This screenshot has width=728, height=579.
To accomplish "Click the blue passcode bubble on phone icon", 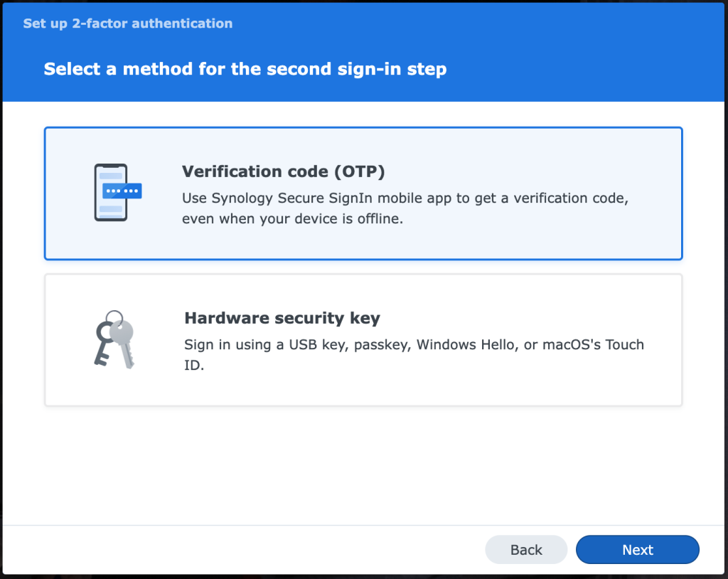I will tap(122, 191).
